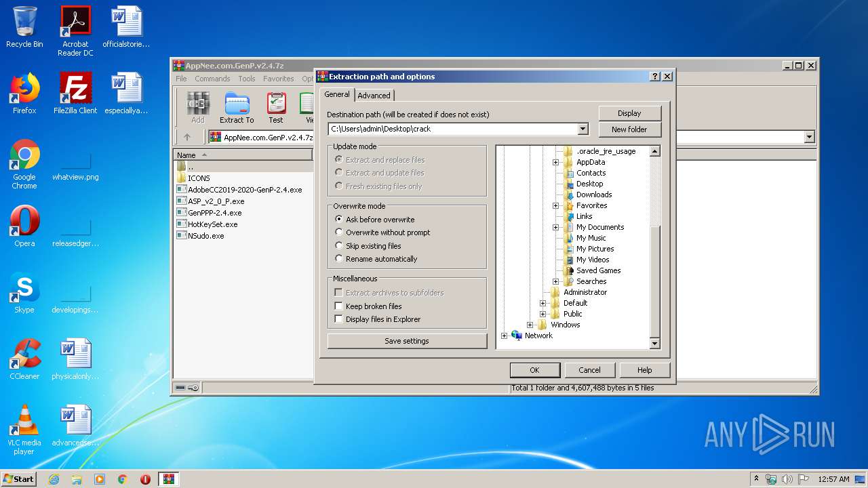Expand the Default user tree node
This screenshot has height=488, width=868.
pos(542,303)
